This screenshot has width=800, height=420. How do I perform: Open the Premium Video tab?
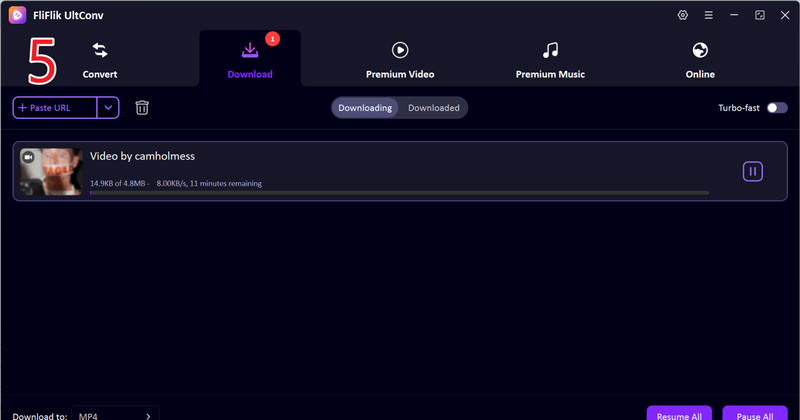click(400, 60)
